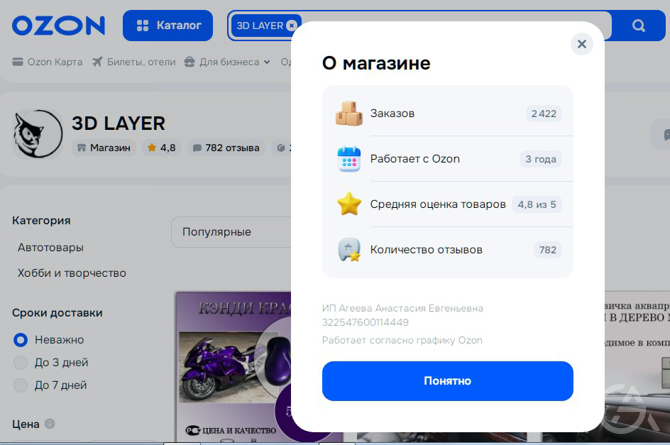This screenshot has height=445, width=670.
Task: Click the OZON logo
Action: 59,26
